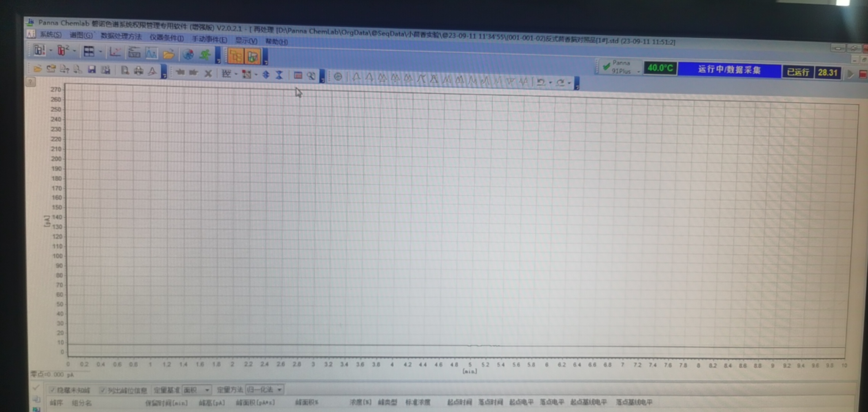
Task: Click the large open folder icon
Action: pos(168,54)
